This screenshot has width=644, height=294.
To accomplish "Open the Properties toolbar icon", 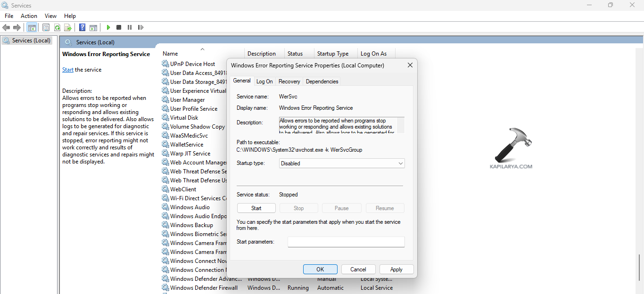I will pos(46,27).
